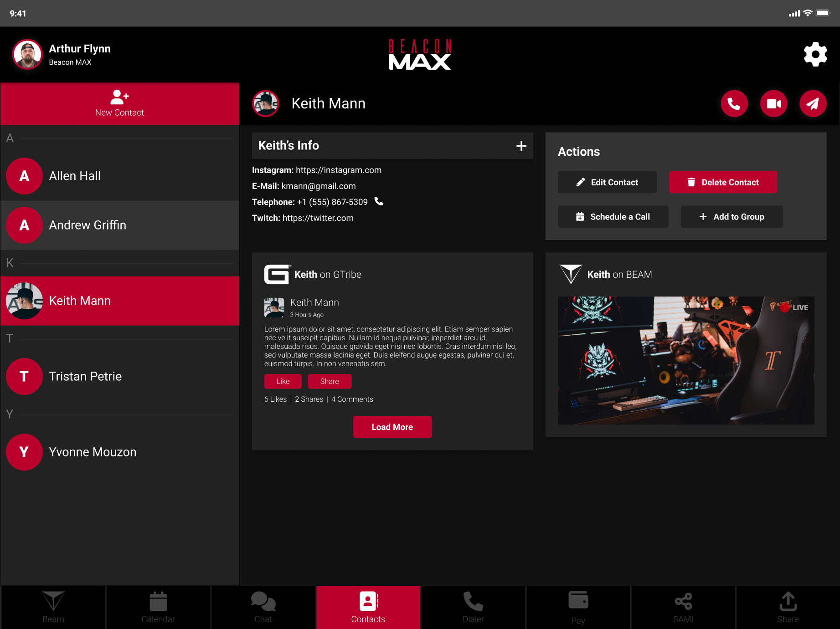The height and width of the screenshot is (629, 840).
Task: Like Keith's GTribe post
Action: click(x=283, y=382)
